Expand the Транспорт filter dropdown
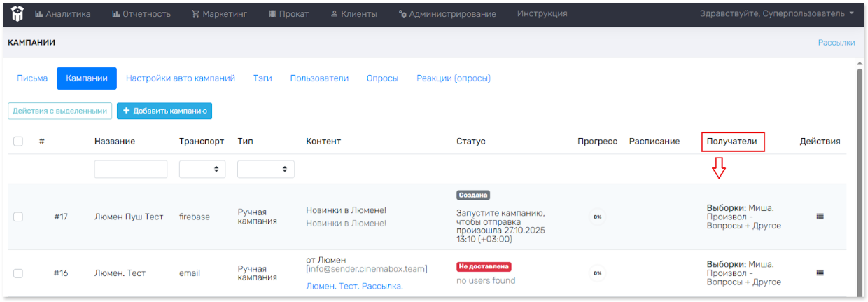Image resolution: width=868 pixels, height=302 pixels. pyautogui.click(x=202, y=169)
